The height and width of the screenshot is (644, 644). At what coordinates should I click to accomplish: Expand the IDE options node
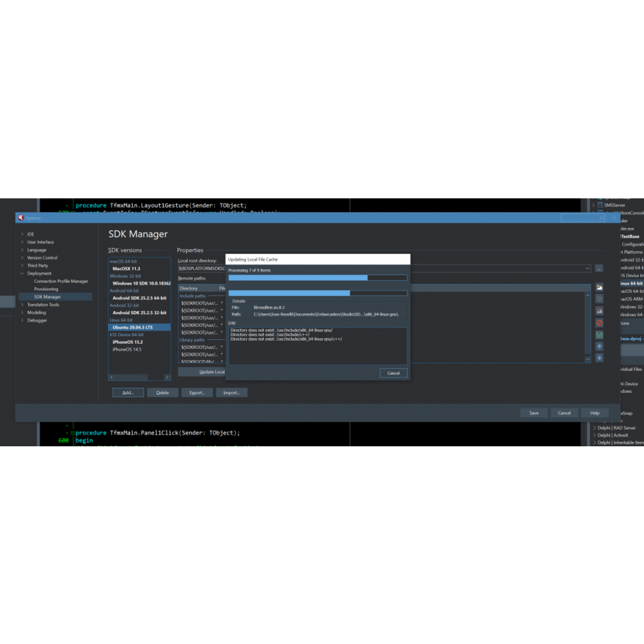tap(23, 234)
